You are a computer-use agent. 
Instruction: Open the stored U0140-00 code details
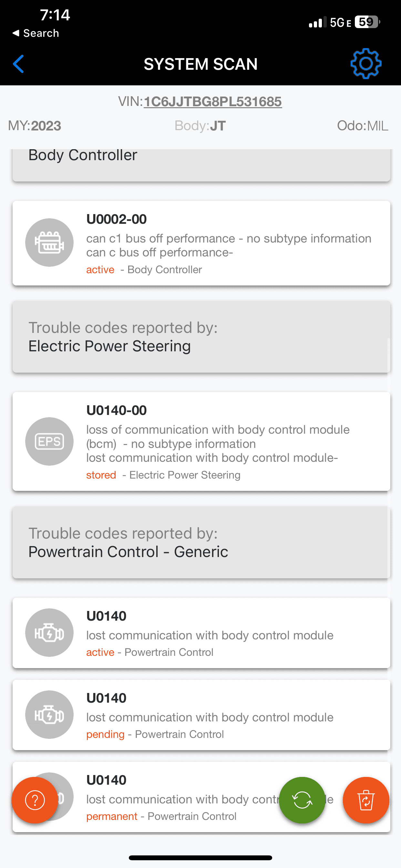coord(201,441)
